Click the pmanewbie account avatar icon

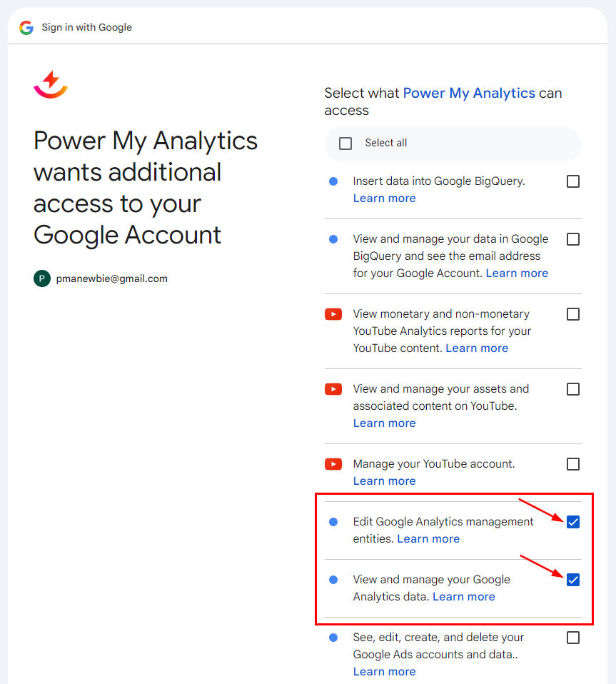[x=42, y=278]
